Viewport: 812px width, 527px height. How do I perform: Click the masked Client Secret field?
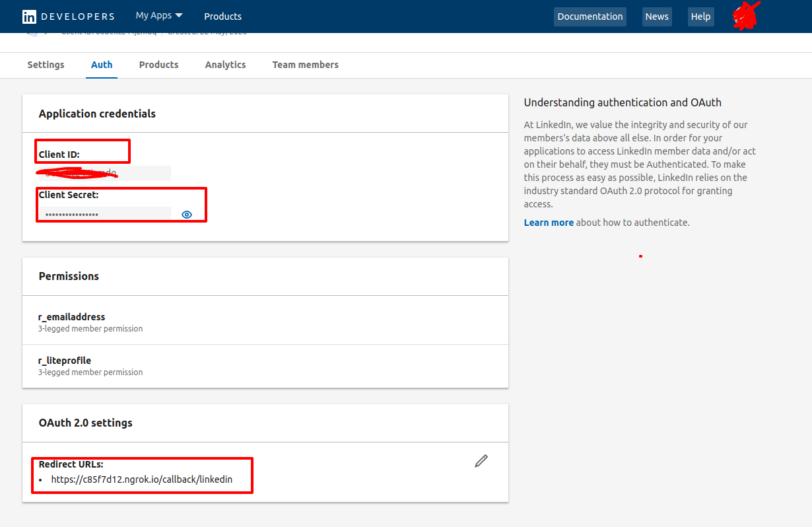coord(105,214)
